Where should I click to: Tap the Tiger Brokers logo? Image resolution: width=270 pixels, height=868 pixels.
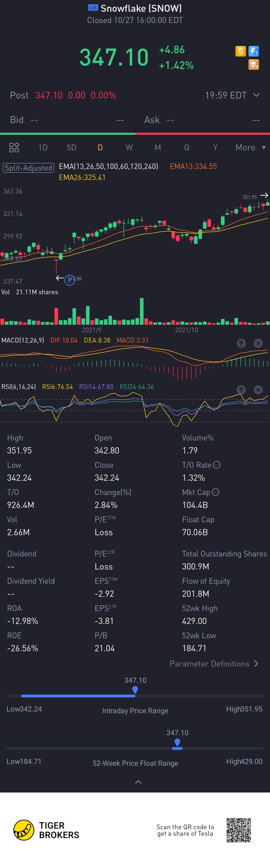pyautogui.click(x=46, y=830)
